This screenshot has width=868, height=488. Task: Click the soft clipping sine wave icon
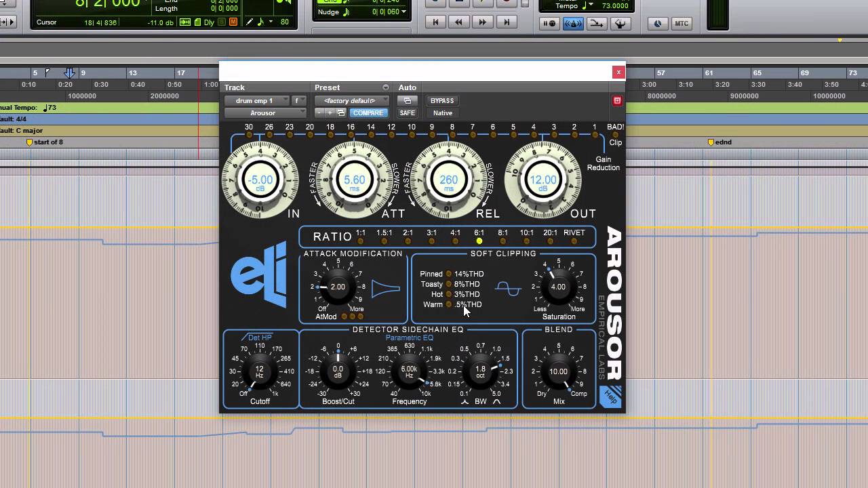[x=508, y=289]
